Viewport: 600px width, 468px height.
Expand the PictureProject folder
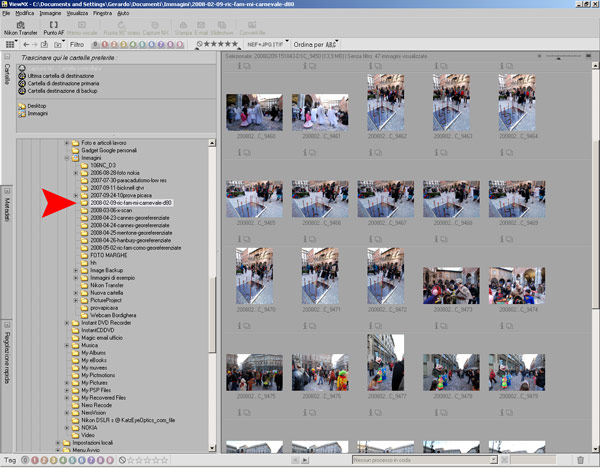76,300
